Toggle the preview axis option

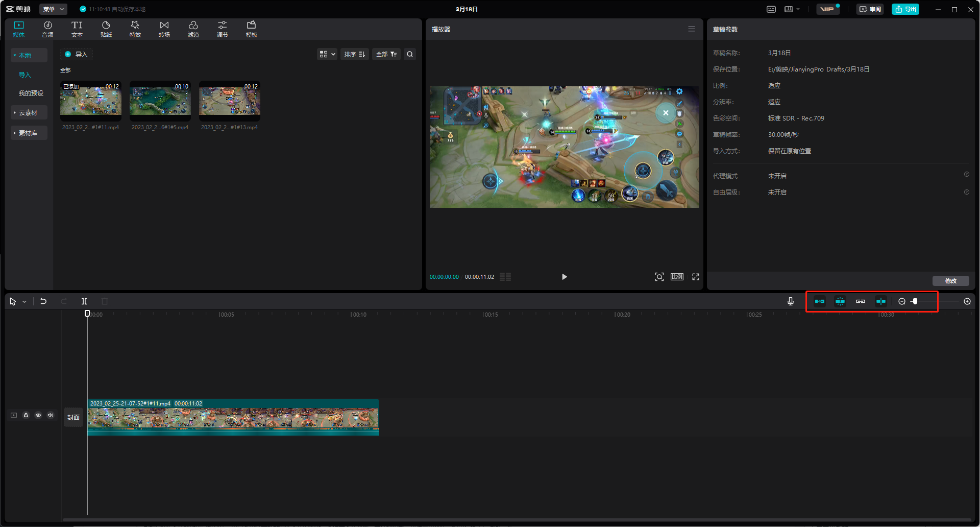coord(881,301)
